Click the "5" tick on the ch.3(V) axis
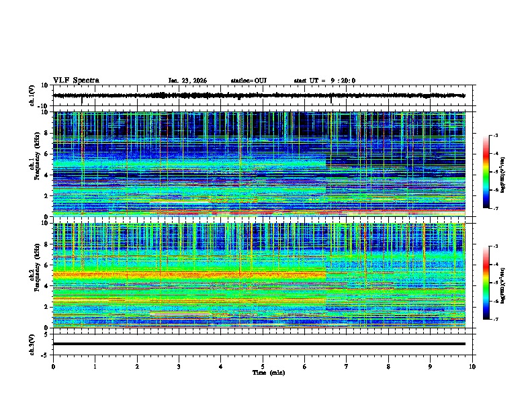This screenshot has width=532, height=411. (x=46, y=334)
